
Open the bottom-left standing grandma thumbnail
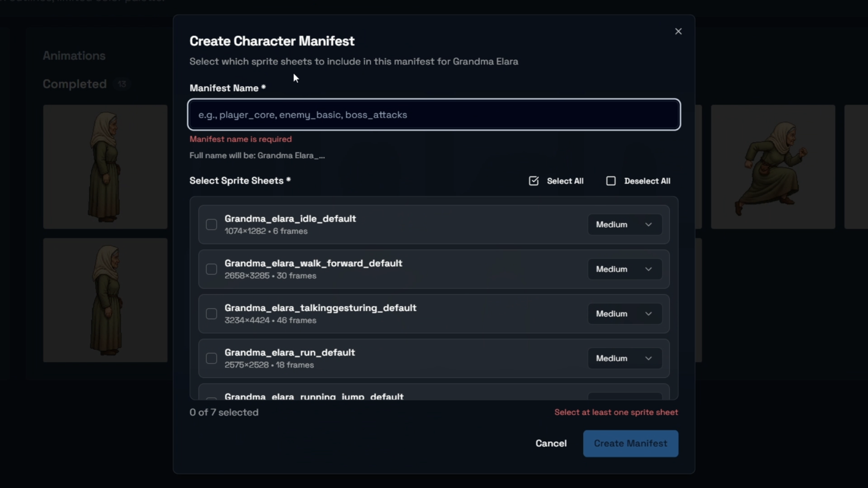pyautogui.click(x=105, y=300)
